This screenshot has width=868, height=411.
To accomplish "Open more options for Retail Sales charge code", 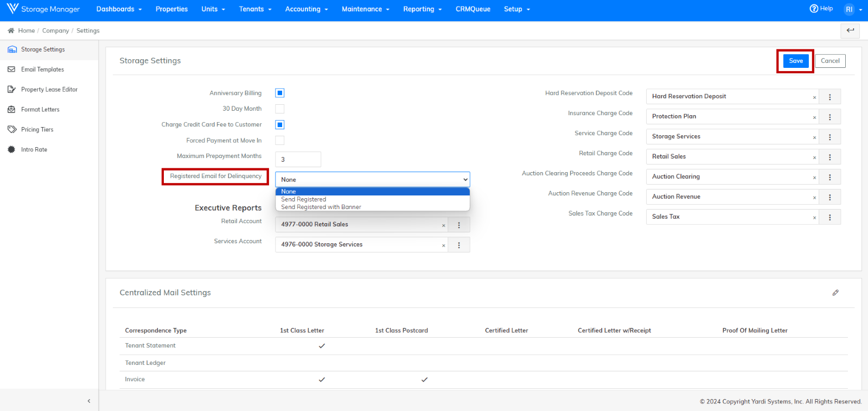I will [829, 157].
